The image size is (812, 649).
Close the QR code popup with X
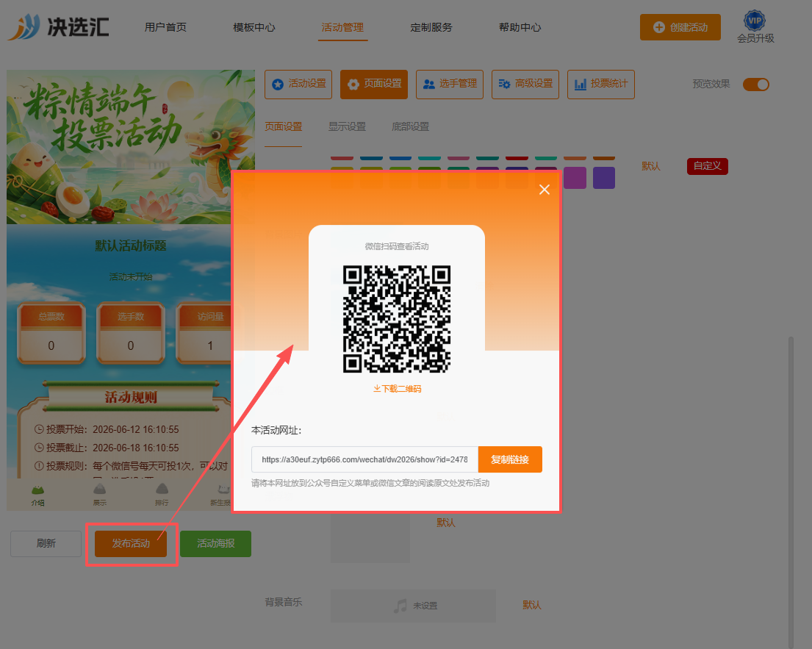click(545, 190)
